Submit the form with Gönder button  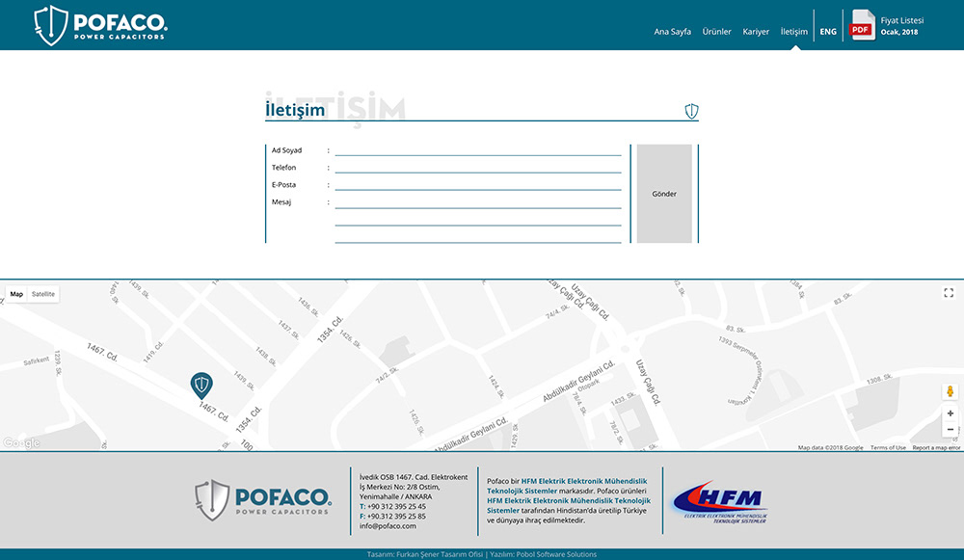[x=664, y=194]
